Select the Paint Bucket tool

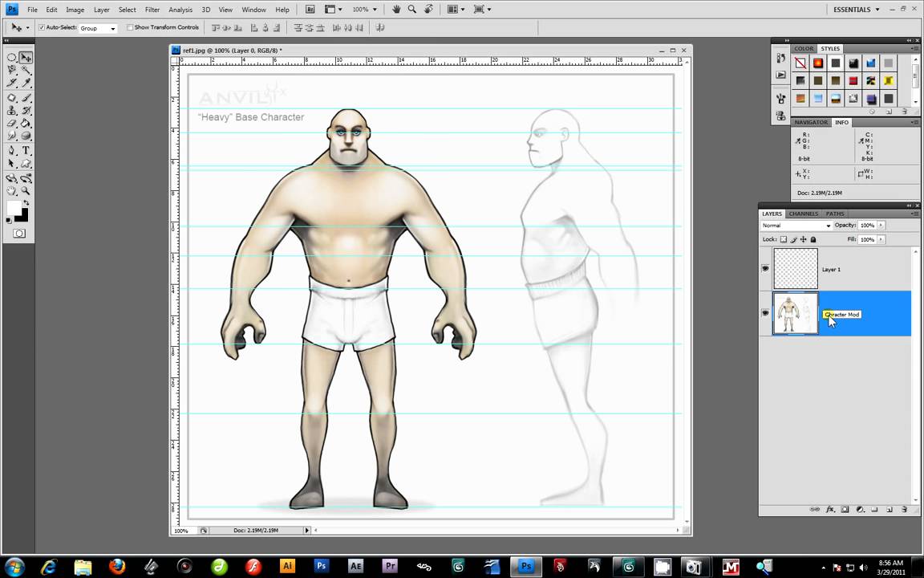point(26,124)
